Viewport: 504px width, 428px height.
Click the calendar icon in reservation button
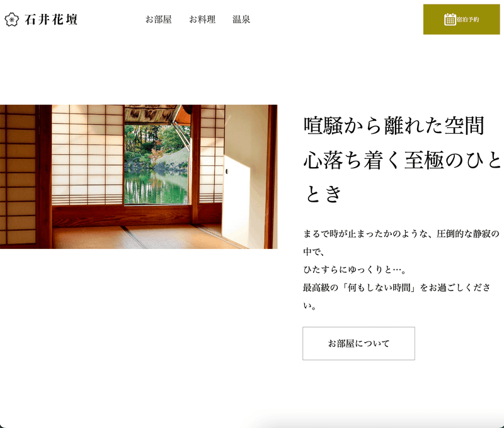[x=450, y=20]
